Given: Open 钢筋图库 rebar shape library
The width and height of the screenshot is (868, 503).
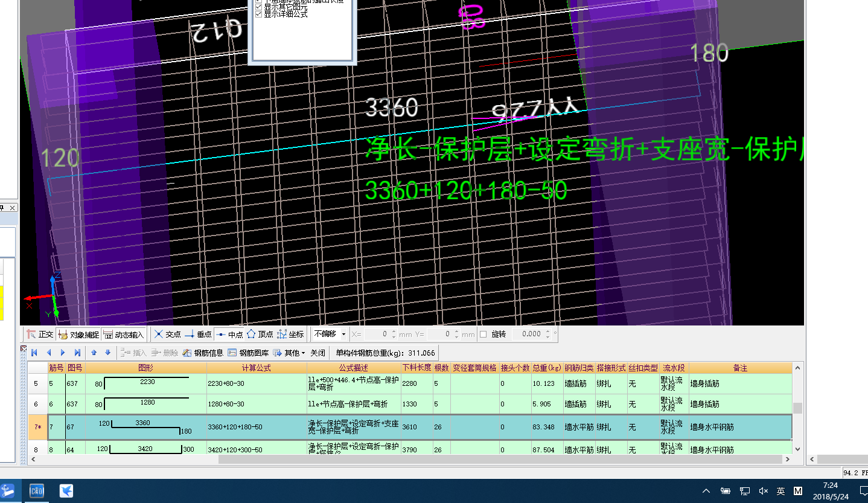Looking at the screenshot, I should coord(248,353).
